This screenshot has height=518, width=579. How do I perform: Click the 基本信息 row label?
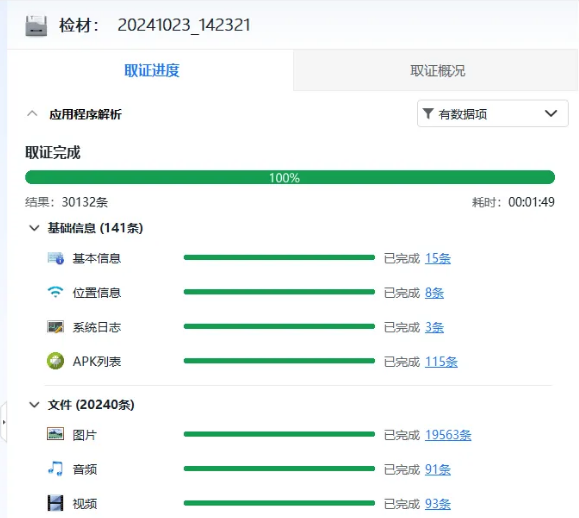[97, 258]
